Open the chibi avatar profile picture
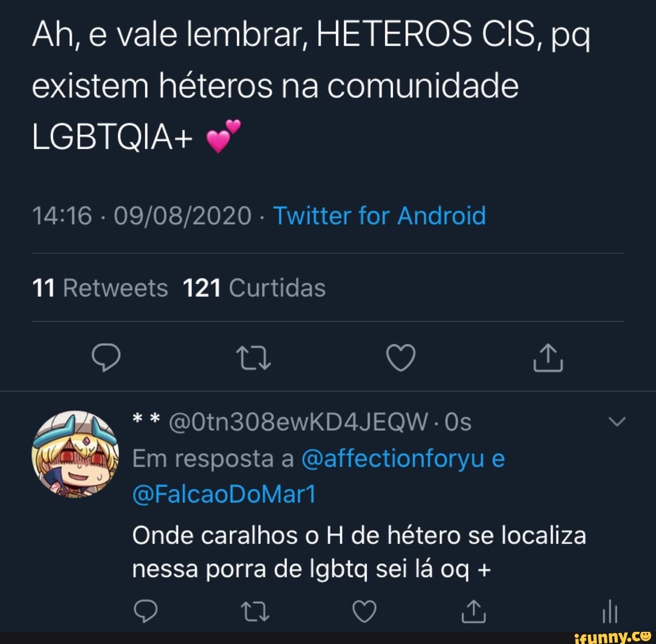The width and height of the screenshot is (656, 644). pos(75,454)
